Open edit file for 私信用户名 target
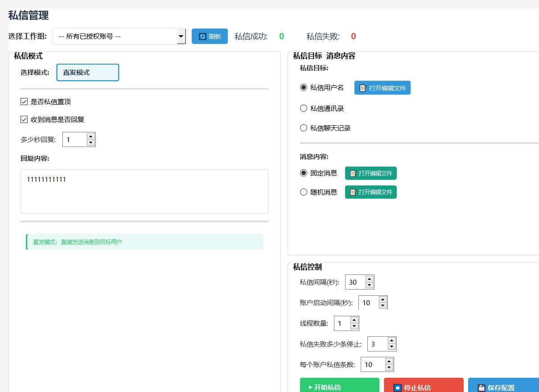This screenshot has width=539, height=392. pyautogui.click(x=382, y=88)
